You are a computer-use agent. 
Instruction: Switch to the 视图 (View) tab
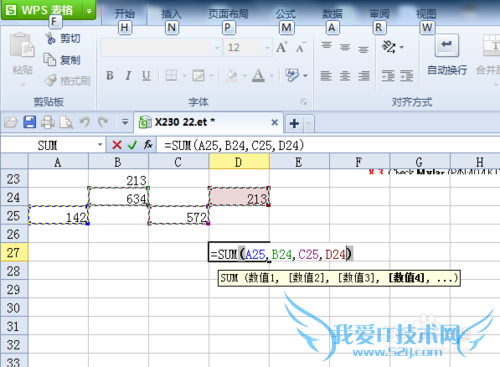426,14
